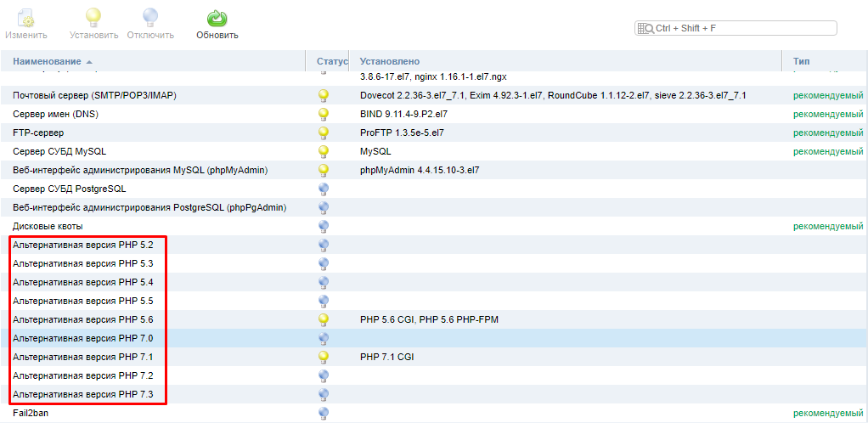The image size is (868, 423).
Task: Select the Почтовый сервер (SMTP/POP3/IMAP) row
Action: (x=94, y=95)
